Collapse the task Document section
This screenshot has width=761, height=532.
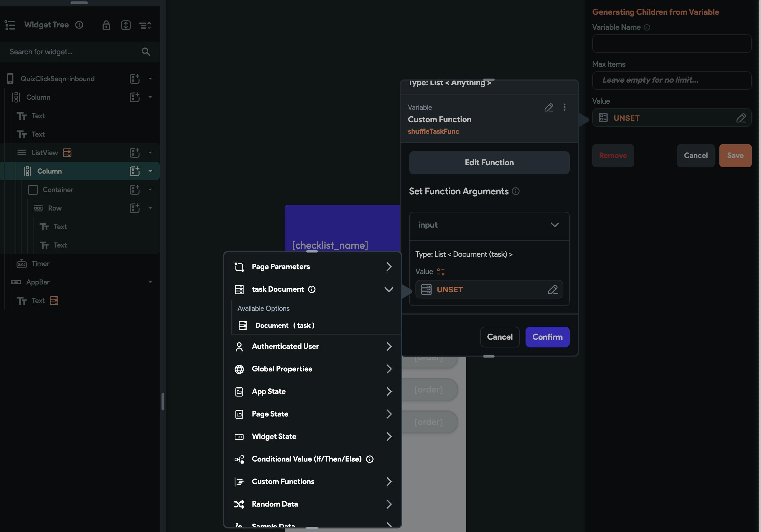[x=389, y=289]
